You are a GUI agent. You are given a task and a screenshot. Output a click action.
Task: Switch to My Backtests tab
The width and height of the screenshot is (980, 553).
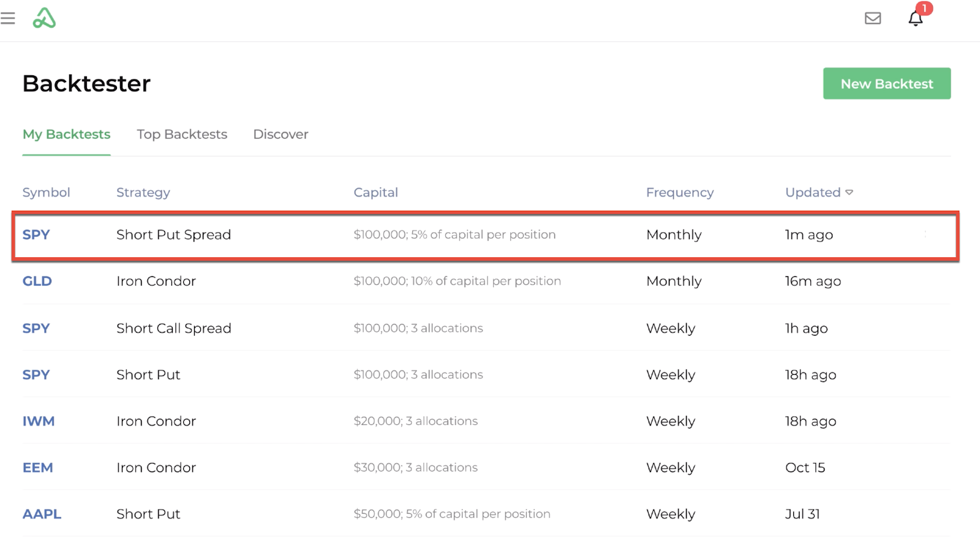coord(67,134)
